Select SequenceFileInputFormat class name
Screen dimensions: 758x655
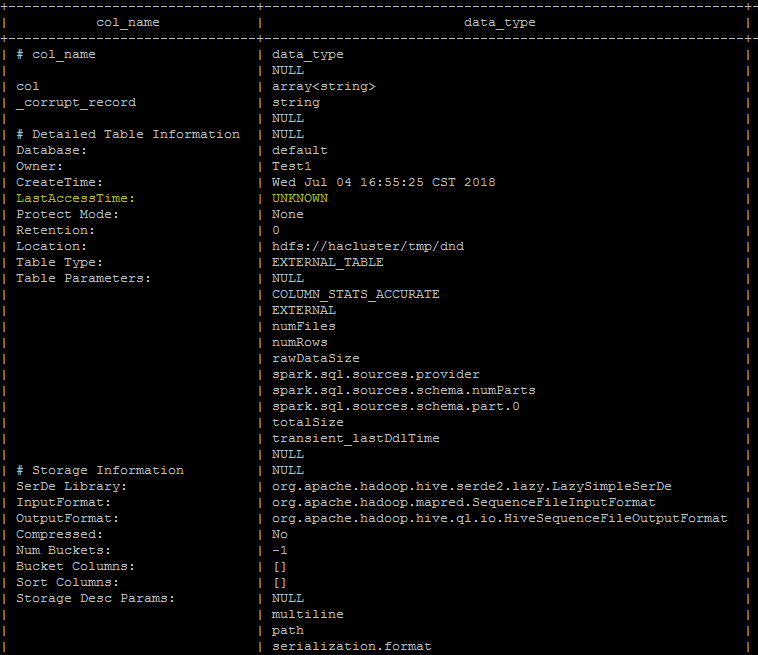pos(464,502)
